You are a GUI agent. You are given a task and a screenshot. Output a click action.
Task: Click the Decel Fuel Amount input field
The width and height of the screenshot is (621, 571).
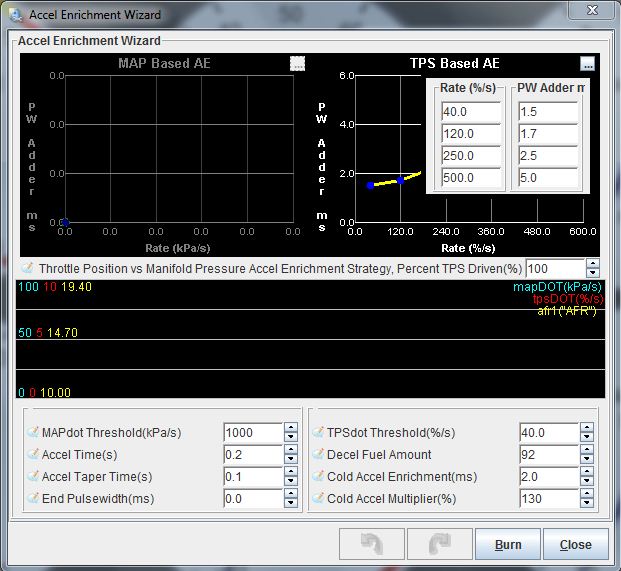click(x=548, y=455)
